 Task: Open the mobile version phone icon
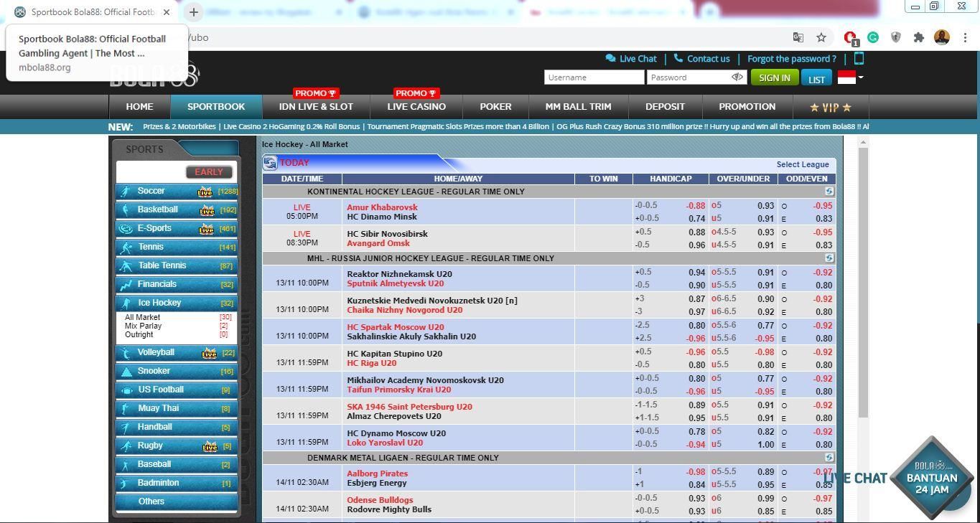[859, 59]
